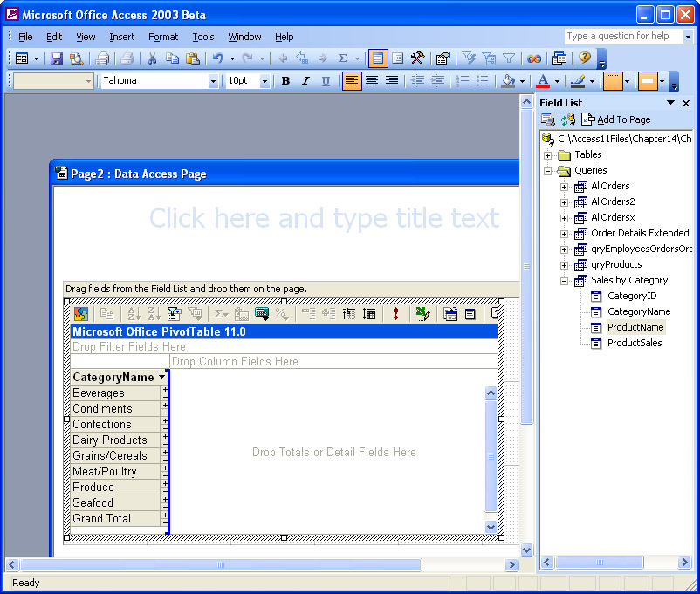Image resolution: width=700 pixels, height=594 pixels.
Task: Click the PivotTable AutoFilter icon
Action: click(174, 314)
